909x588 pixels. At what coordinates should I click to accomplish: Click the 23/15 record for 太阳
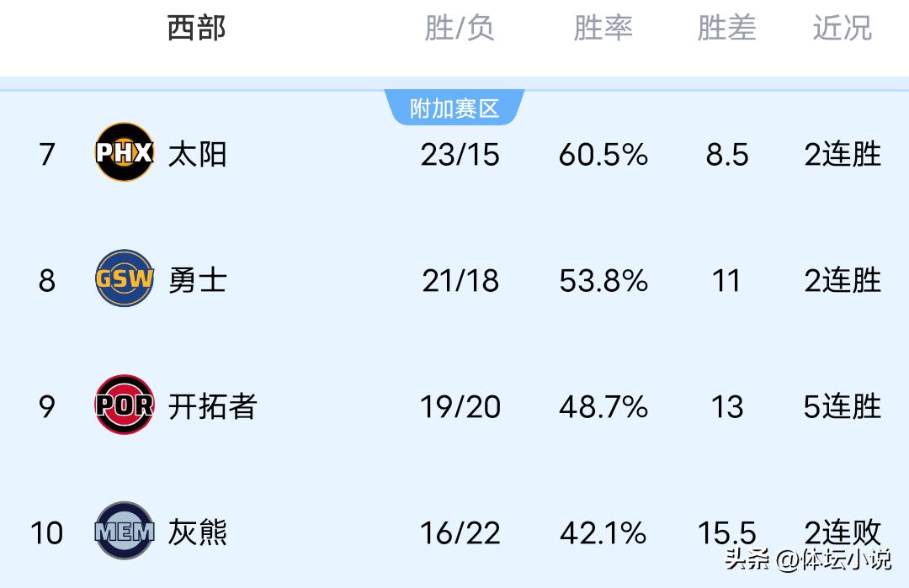[460, 155]
